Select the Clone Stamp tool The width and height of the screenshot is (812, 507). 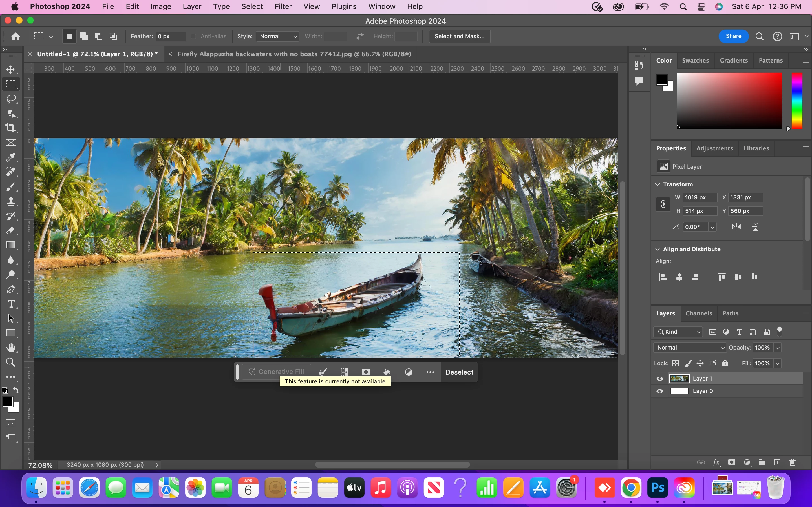(10, 201)
